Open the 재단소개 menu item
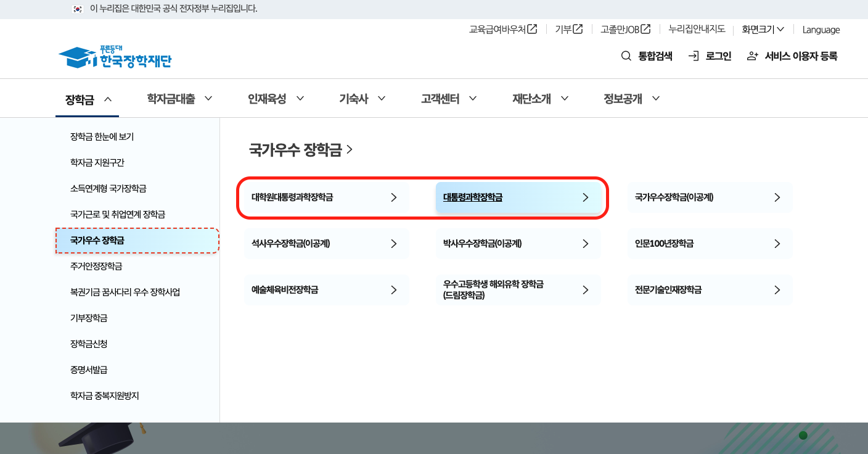 531,98
